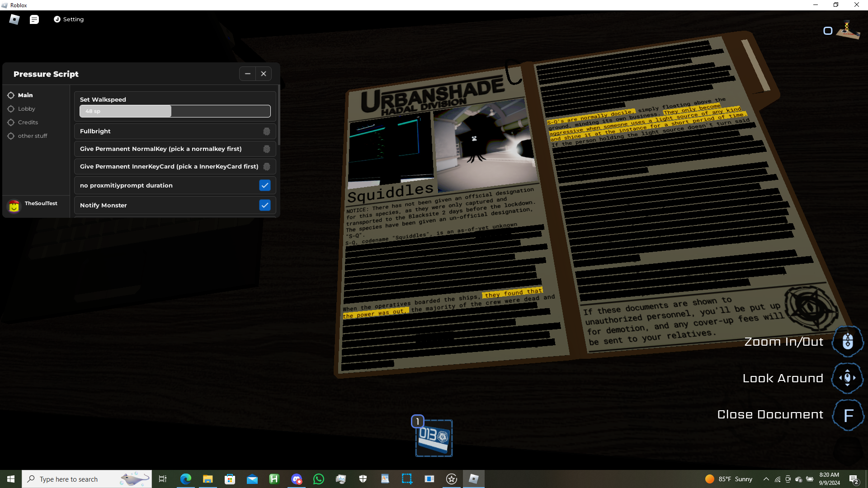Expand the system tray hidden icons chevron
The image size is (868, 488).
tap(766, 479)
